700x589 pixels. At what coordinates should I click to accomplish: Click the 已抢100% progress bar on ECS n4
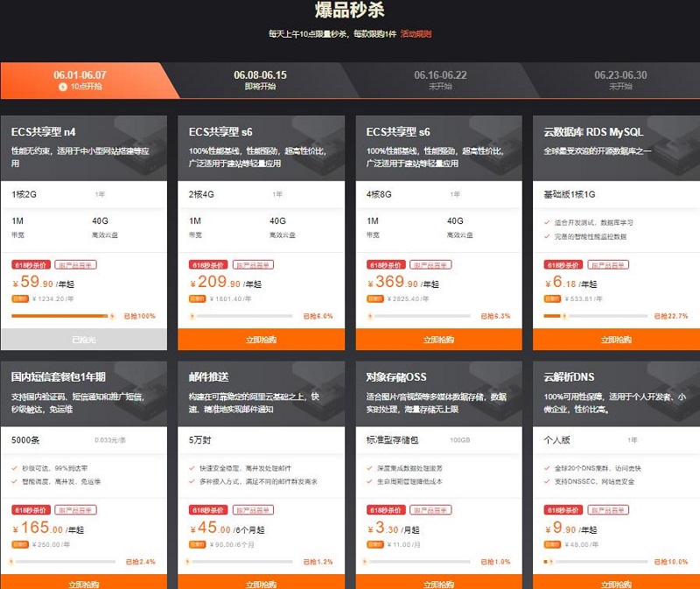63,316
